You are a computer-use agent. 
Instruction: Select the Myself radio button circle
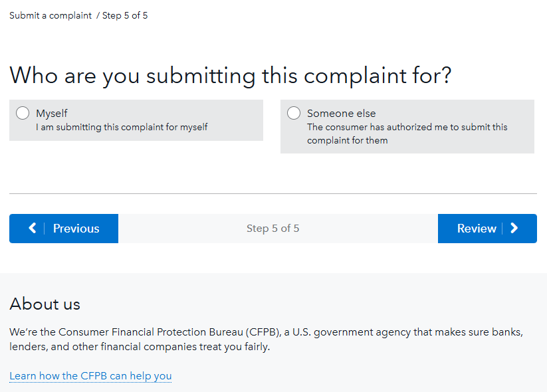pyautogui.click(x=23, y=114)
